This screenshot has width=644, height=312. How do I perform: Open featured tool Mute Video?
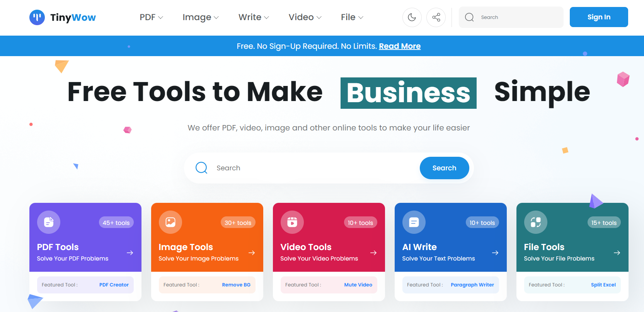(x=358, y=285)
